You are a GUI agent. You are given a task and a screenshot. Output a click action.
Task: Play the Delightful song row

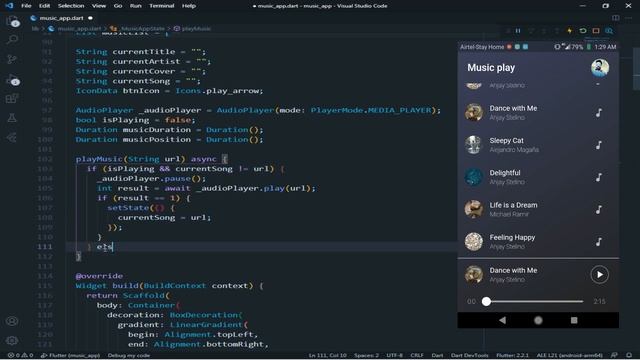(x=538, y=177)
